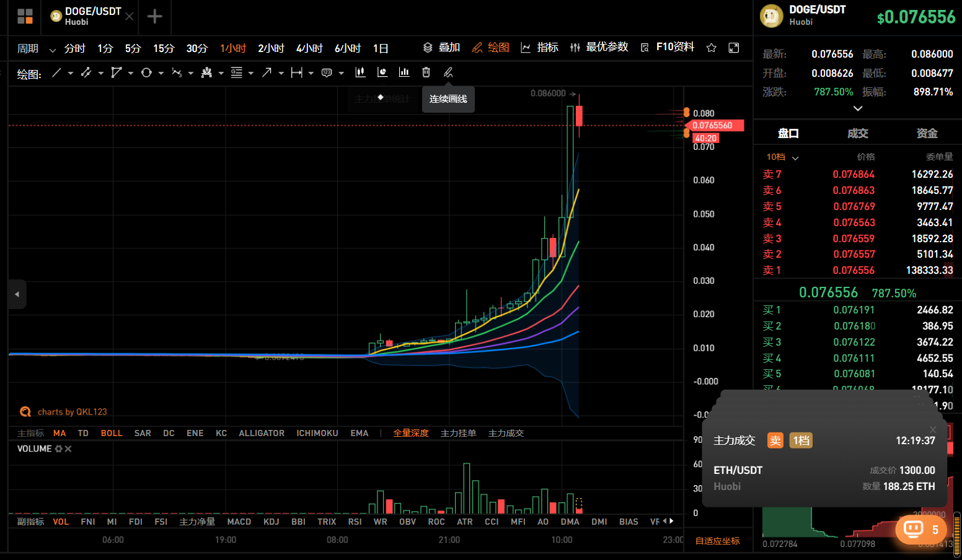Click the trash icon to delete drawings
This screenshot has width=962, height=560.
point(426,72)
